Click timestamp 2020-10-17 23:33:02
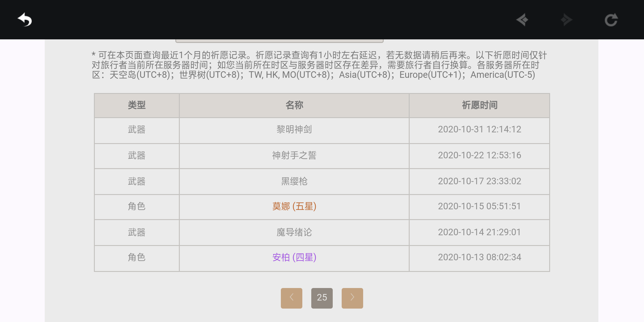The height and width of the screenshot is (322, 644). [479, 181]
